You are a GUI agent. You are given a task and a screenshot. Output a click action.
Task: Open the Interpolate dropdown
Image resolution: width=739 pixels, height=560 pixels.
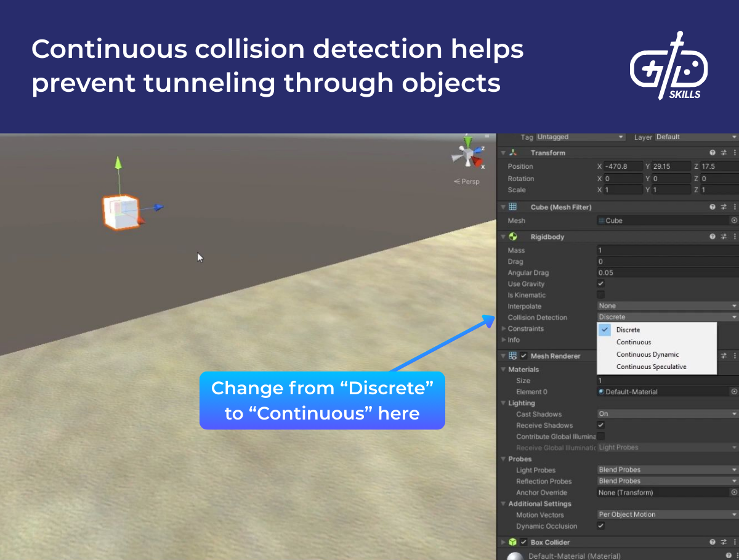pos(665,306)
